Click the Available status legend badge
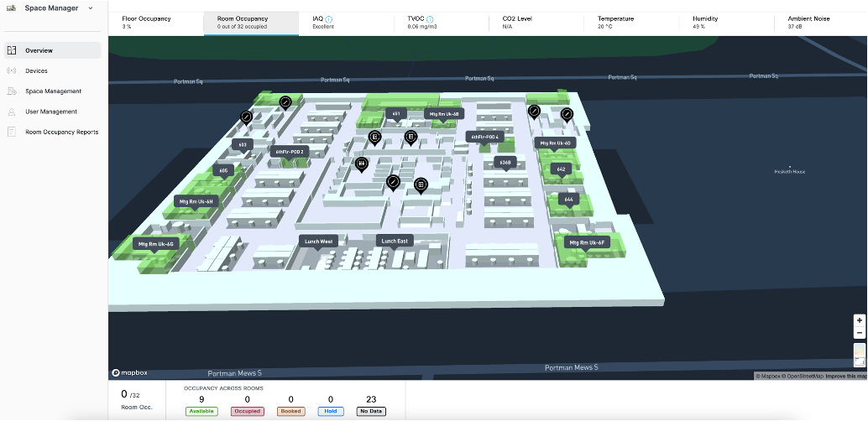The width and height of the screenshot is (868, 421). (201, 411)
